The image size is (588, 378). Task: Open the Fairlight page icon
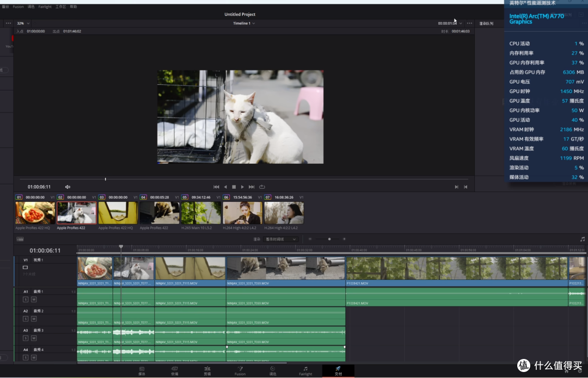click(x=305, y=371)
